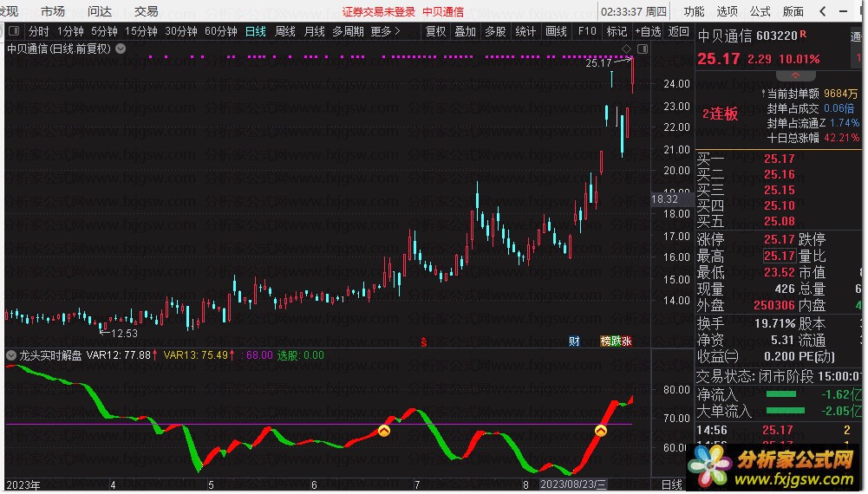Viewport: 868px width, 494px height.
Task: Open dropdown beside 龙头实时解盘 indicator name
Action: (11, 355)
